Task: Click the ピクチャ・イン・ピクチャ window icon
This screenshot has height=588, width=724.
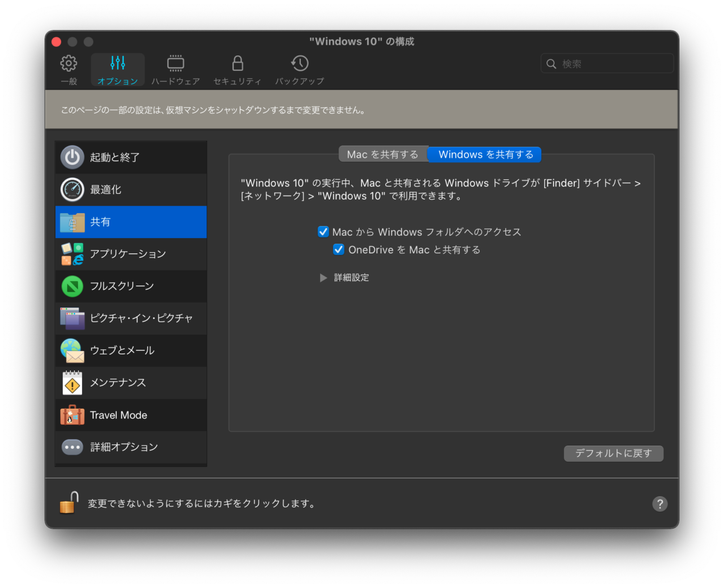Action: click(x=72, y=318)
